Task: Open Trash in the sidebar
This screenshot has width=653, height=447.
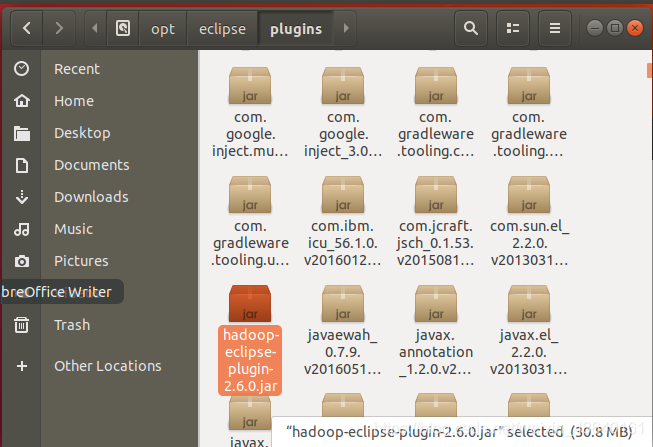Action: point(72,325)
